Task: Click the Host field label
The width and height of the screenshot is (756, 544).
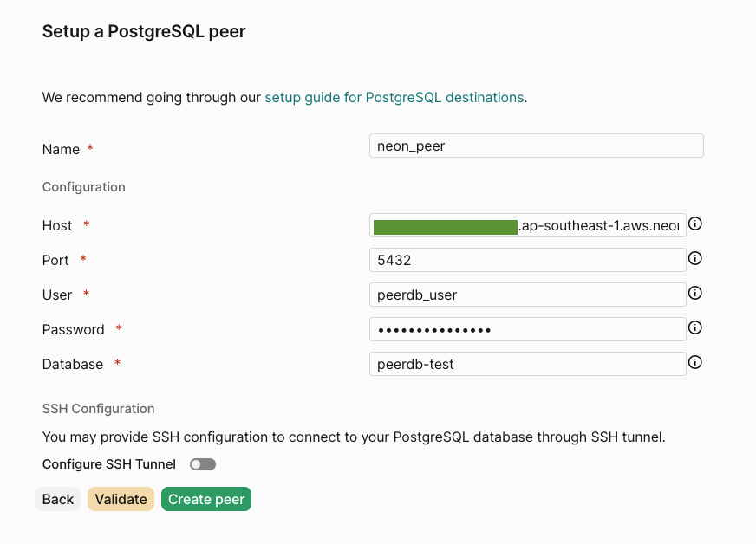Action: (57, 225)
